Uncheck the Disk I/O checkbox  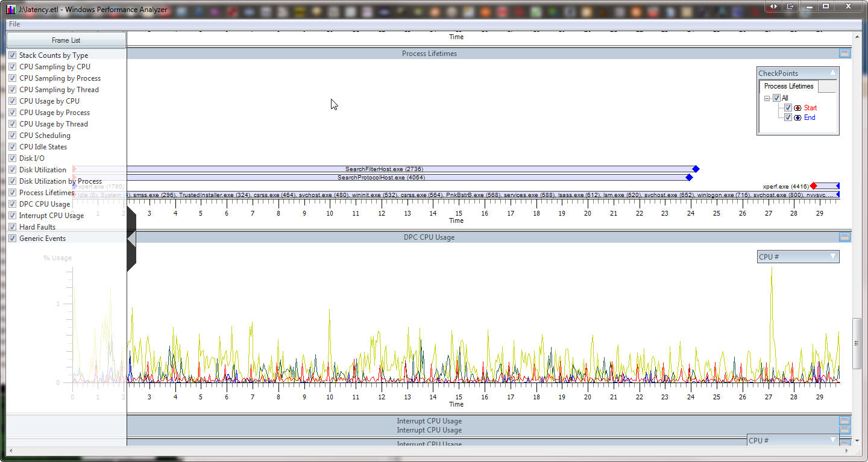click(13, 158)
